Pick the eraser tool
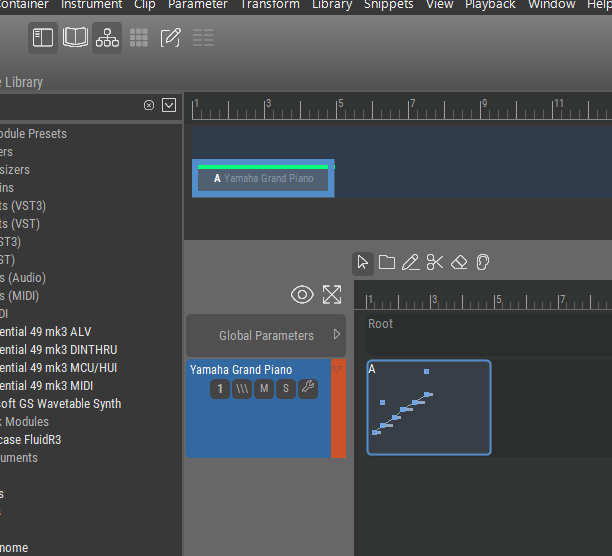612x556 pixels. [459, 263]
